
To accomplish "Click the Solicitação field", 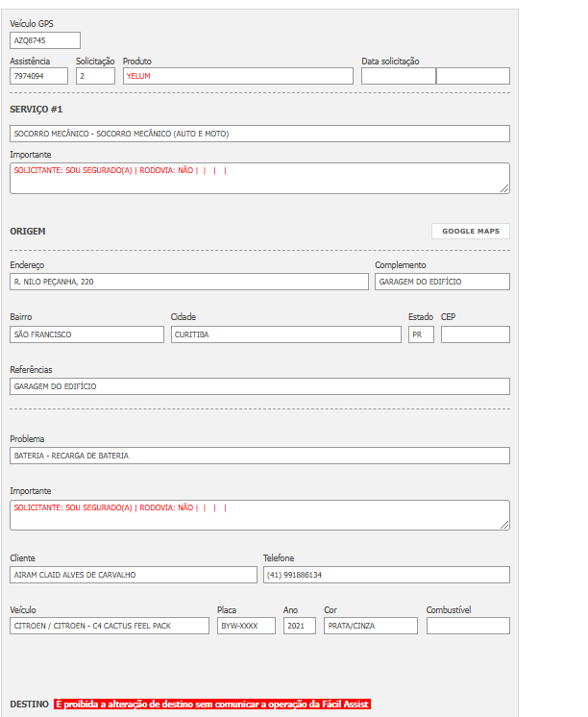I will click(x=95, y=76).
